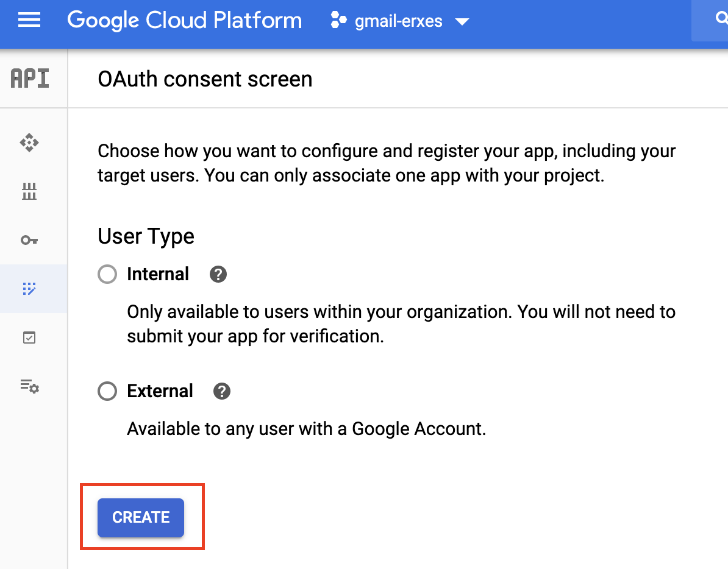Select the Internal user type radio

(x=107, y=275)
